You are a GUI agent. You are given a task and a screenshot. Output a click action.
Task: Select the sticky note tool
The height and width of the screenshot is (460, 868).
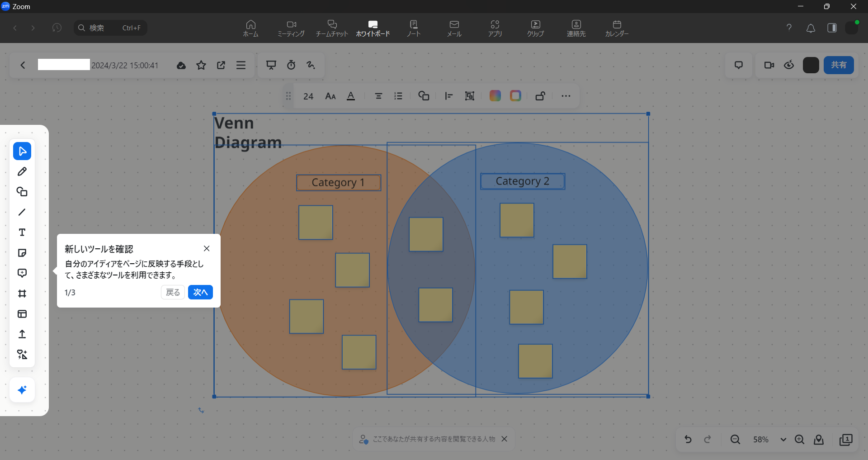[22, 253]
